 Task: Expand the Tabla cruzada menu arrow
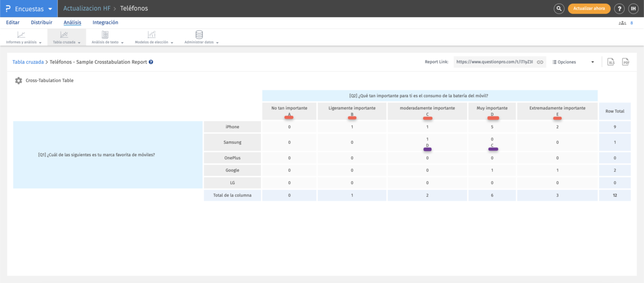(x=79, y=42)
